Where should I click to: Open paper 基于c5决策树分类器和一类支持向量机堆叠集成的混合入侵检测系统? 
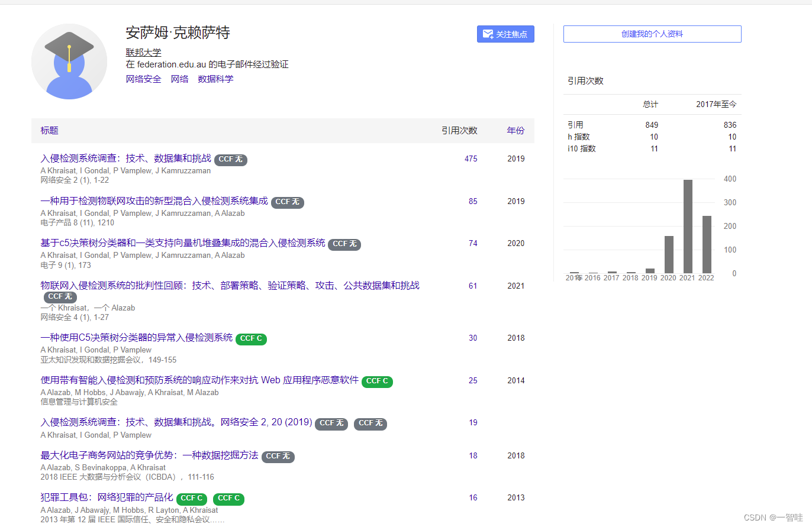183,243
